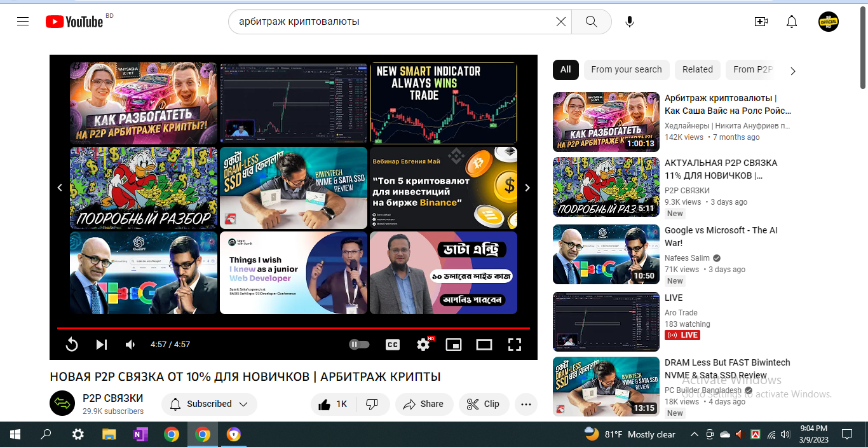868x447 pixels.
Task: Go to YouTube home via logo
Action: coord(74,22)
